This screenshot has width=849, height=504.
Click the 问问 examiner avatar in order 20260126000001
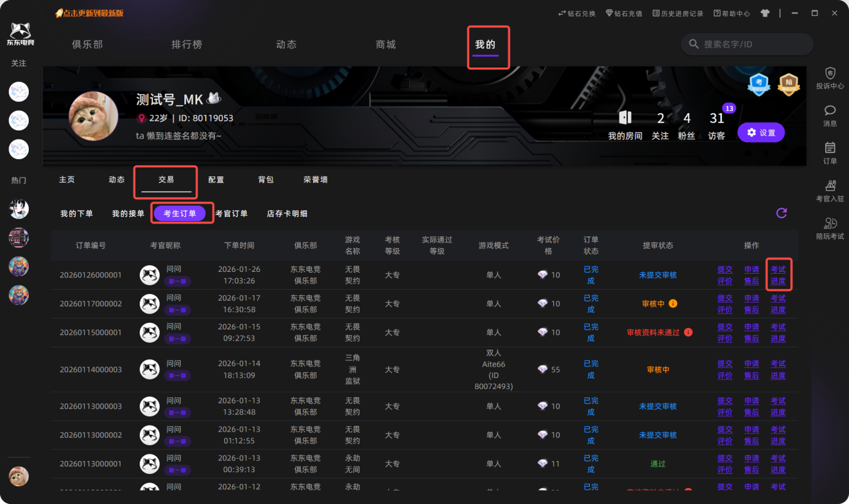(x=149, y=275)
